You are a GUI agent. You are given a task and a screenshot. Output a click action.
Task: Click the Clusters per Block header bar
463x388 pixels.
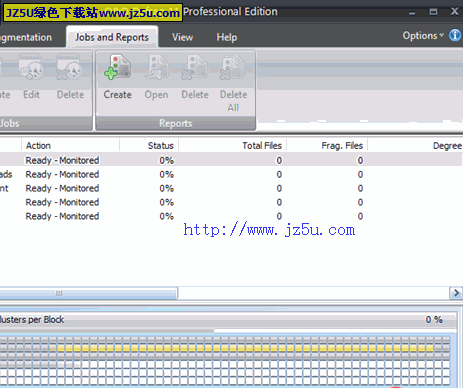tap(228, 320)
